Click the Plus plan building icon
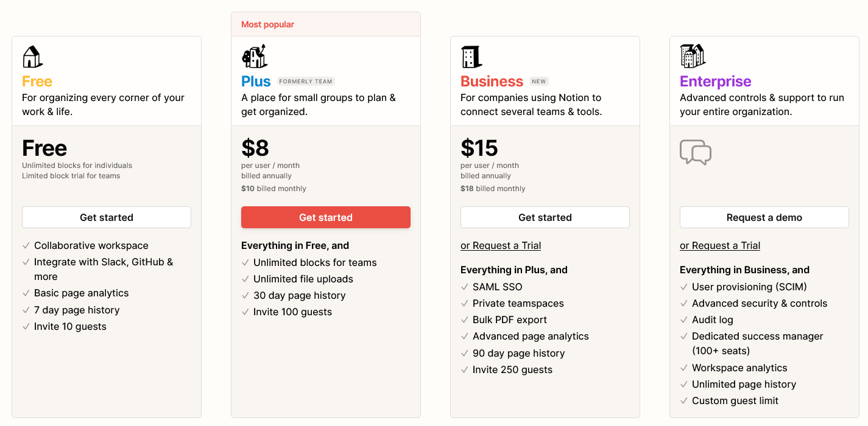 click(x=255, y=56)
